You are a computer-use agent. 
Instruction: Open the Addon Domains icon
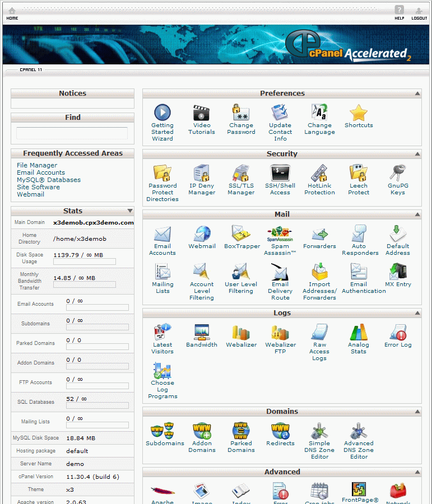202,431
